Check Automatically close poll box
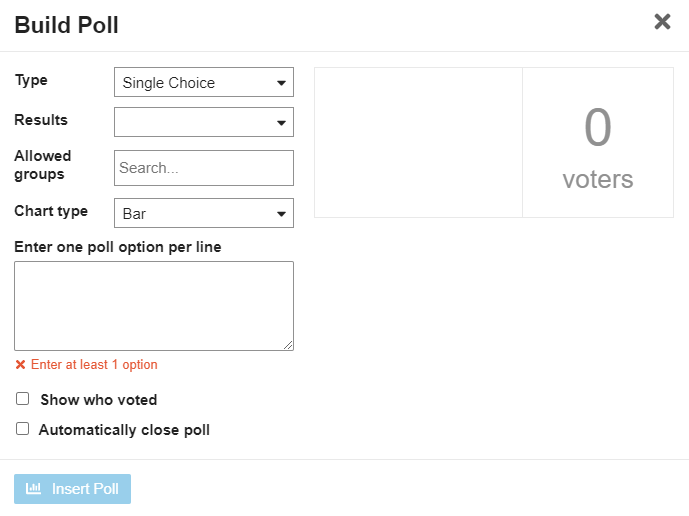 click(x=22, y=429)
